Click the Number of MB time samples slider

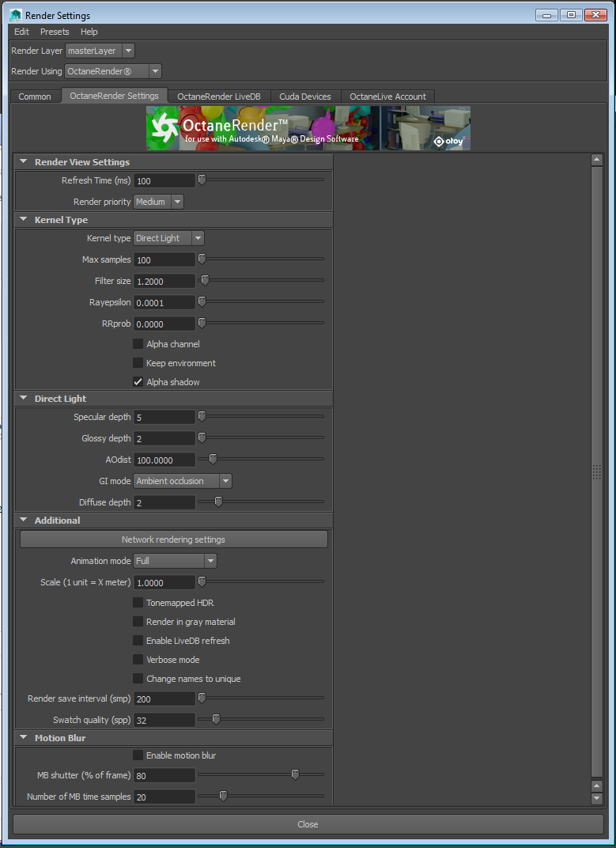(x=223, y=796)
